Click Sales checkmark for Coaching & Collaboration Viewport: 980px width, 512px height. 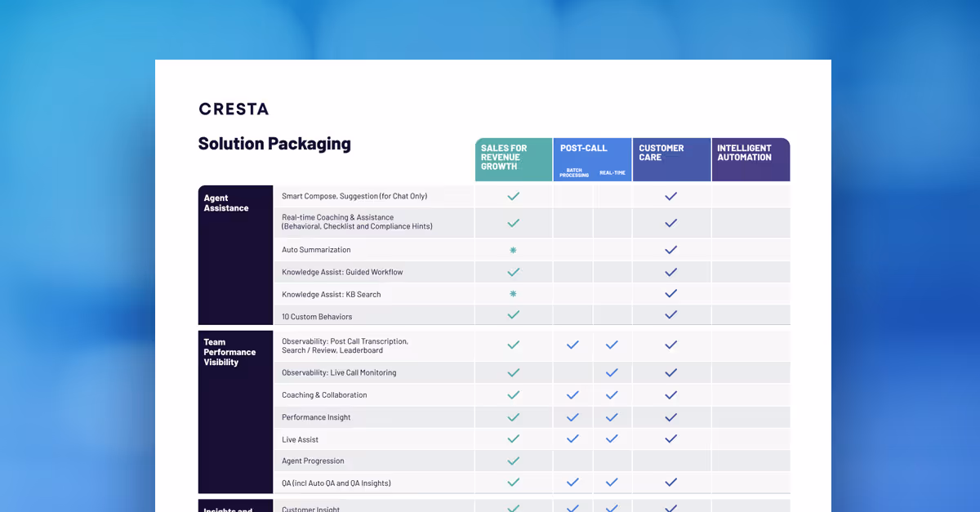pyautogui.click(x=513, y=394)
